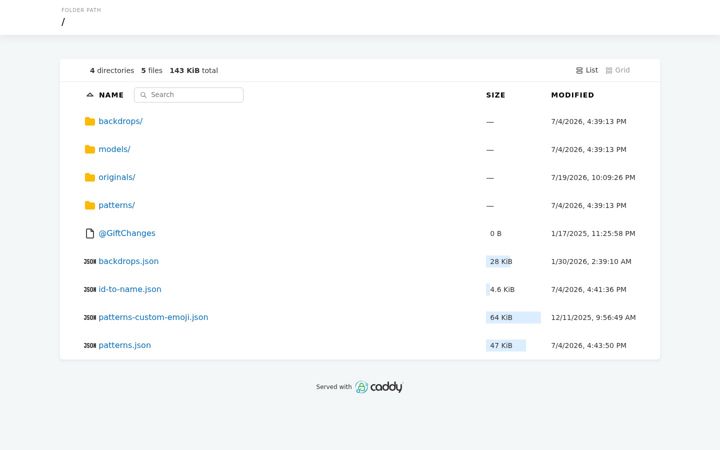Sort listing by Name header
720x450 pixels.
coord(111,95)
